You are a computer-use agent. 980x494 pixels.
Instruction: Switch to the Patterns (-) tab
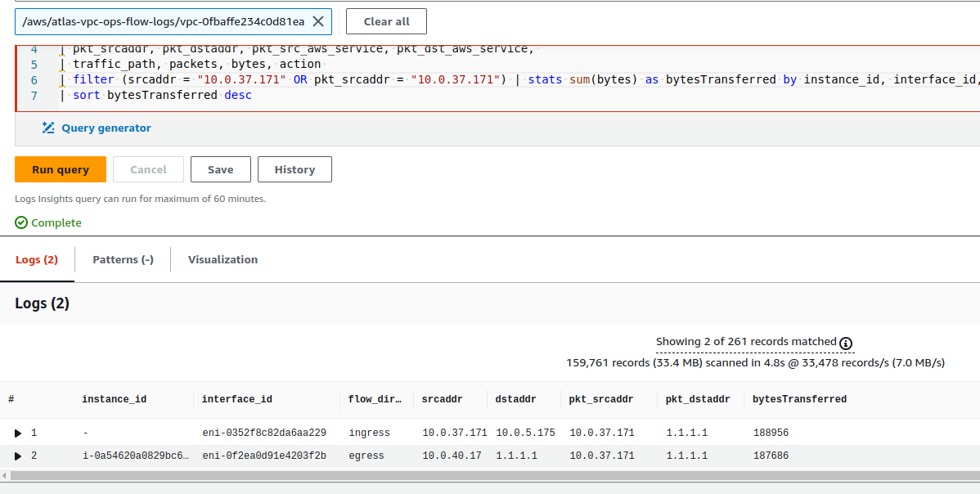click(x=124, y=260)
